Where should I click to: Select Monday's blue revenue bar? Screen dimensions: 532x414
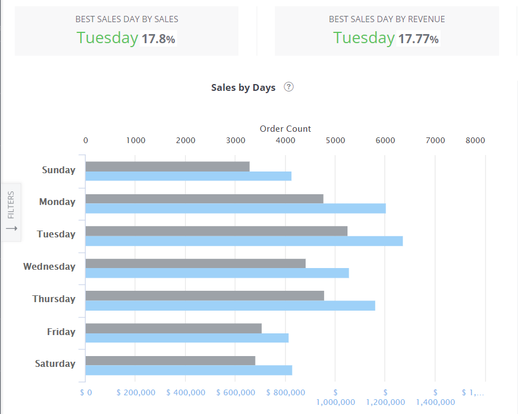point(233,209)
